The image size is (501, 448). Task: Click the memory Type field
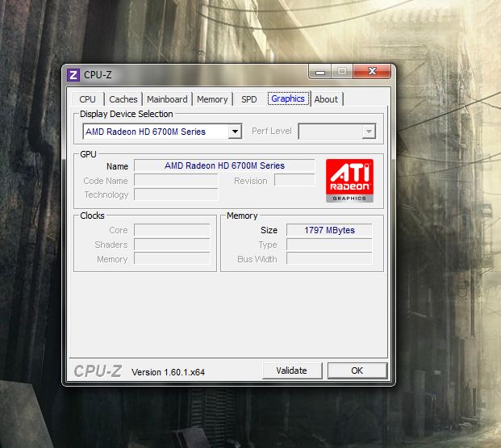click(x=329, y=245)
